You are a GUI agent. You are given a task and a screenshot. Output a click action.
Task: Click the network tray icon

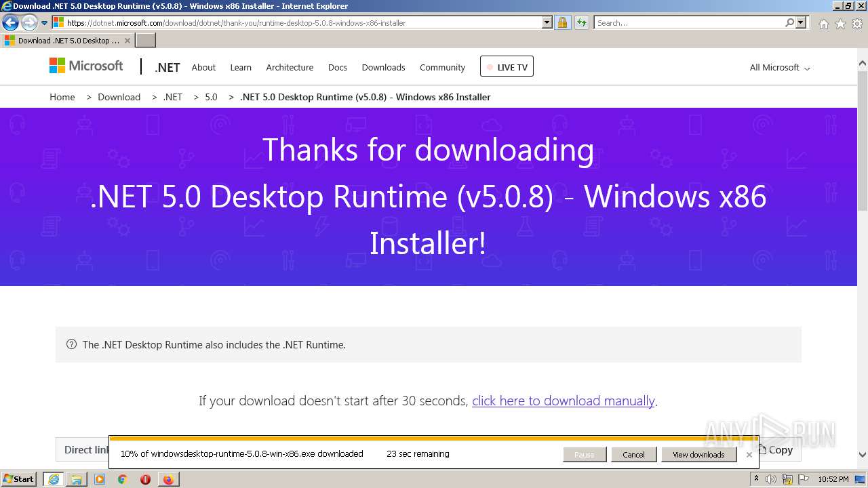point(787,479)
